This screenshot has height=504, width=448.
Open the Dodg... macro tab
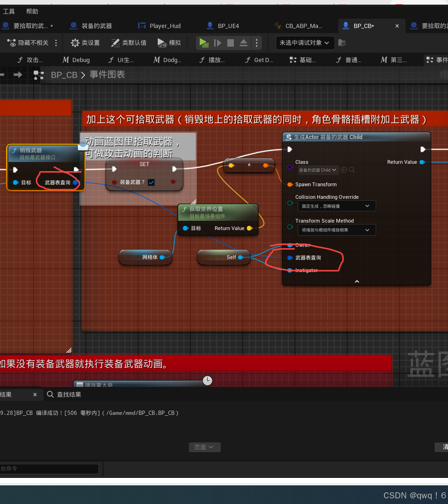[168, 60]
